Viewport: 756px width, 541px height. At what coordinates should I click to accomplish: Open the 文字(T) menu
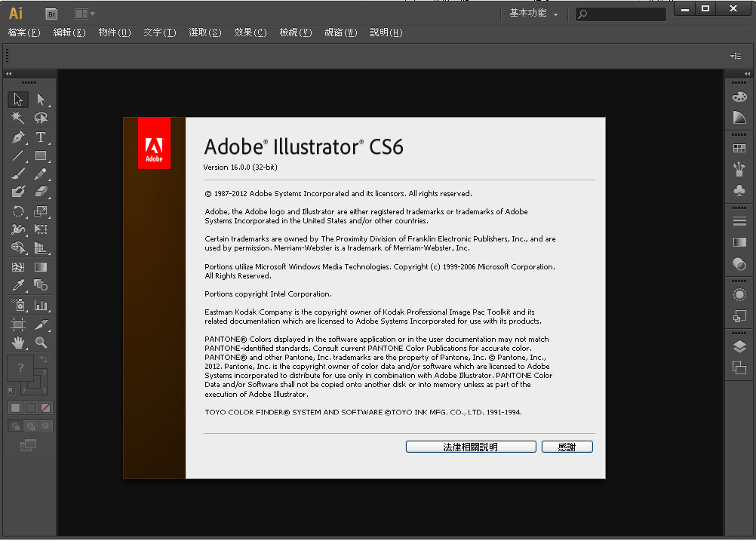tap(160, 32)
